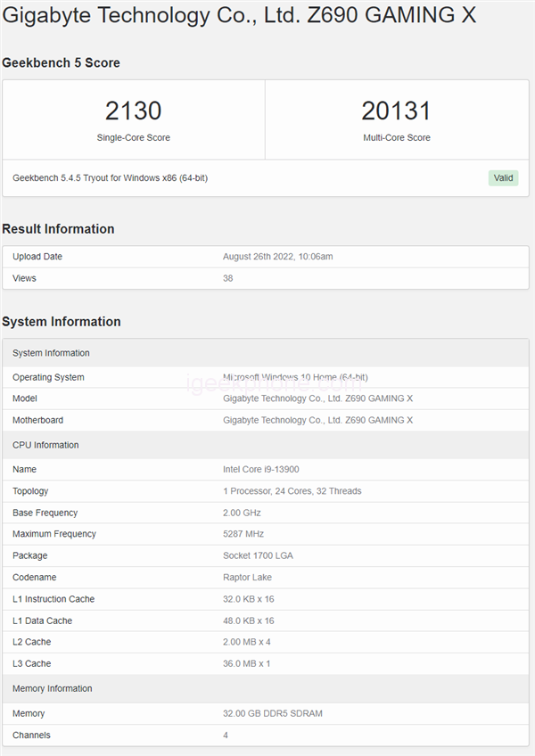Click the Memory value 32.00 GB DDR5
The height and width of the screenshot is (756, 535).
[x=272, y=713]
